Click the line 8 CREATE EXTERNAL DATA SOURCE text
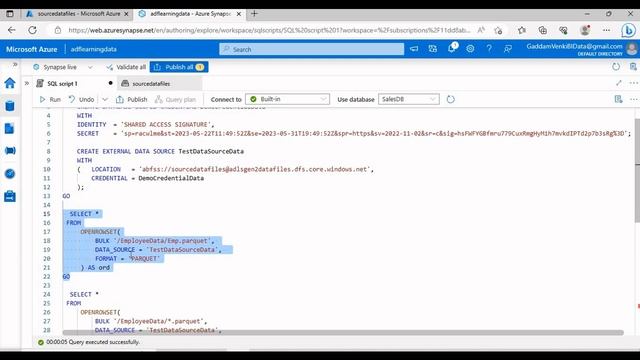This screenshot has height=360, width=640. [x=160, y=151]
